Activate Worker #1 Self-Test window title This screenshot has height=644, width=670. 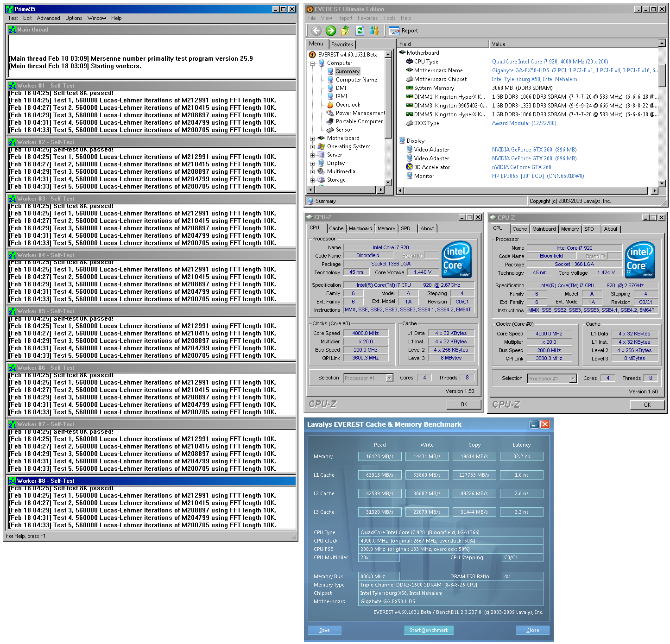coord(152,86)
